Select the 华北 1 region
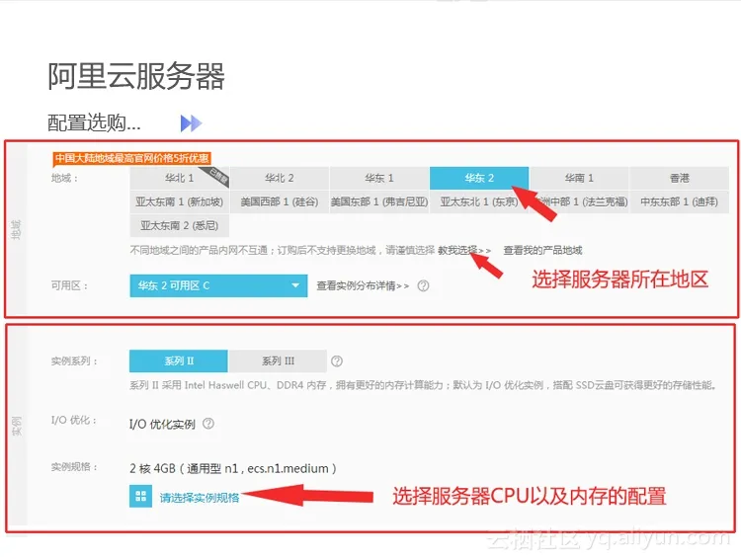 tap(180, 178)
